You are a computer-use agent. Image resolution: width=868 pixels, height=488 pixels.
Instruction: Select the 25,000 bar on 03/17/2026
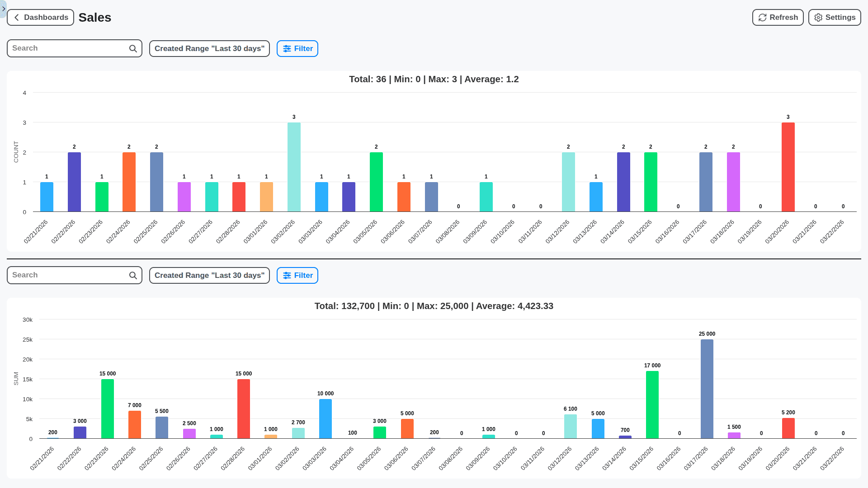[x=707, y=389]
